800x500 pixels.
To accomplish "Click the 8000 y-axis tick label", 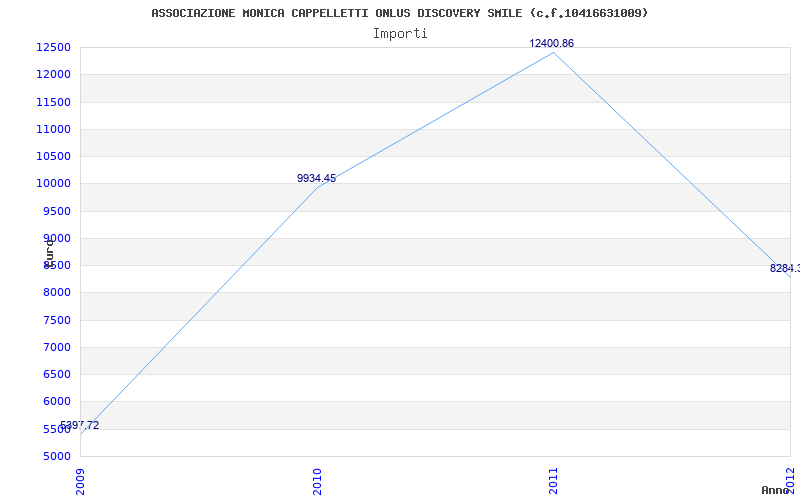I will [x=57, y=293].
